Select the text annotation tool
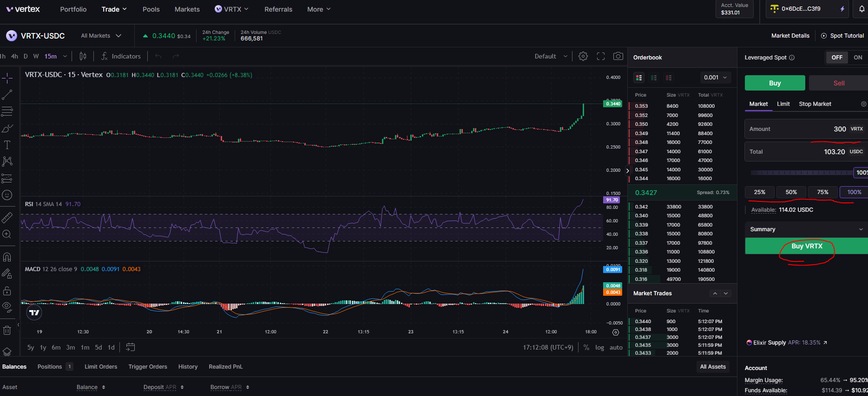868x396 pixels. [7, 145]
